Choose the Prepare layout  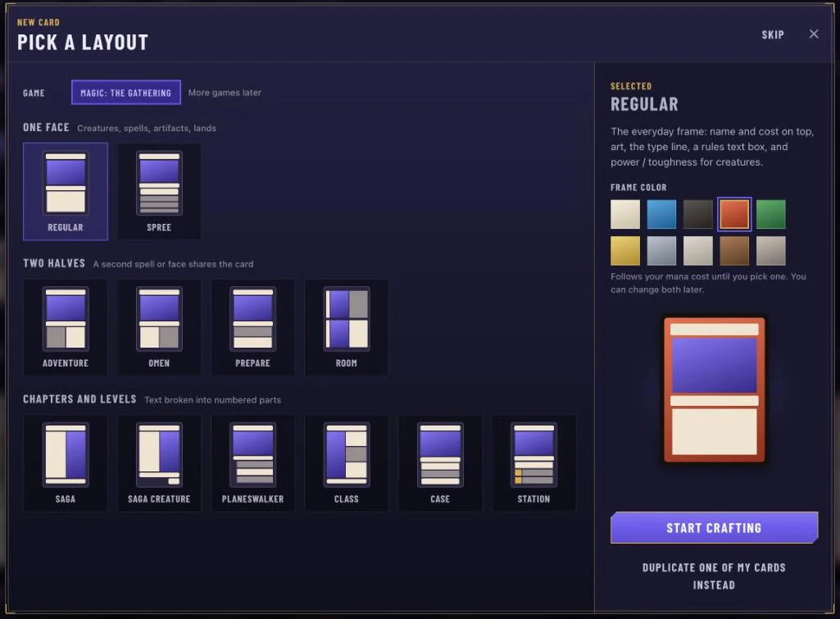point(253,327)
